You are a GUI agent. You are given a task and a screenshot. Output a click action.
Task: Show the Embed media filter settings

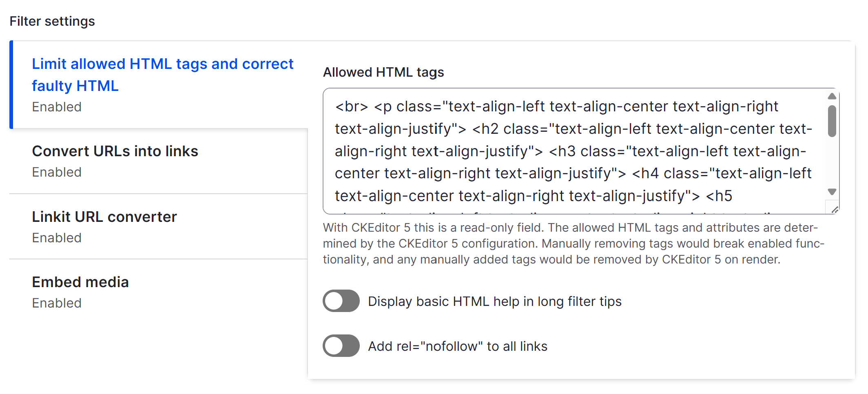pos(80,282)
